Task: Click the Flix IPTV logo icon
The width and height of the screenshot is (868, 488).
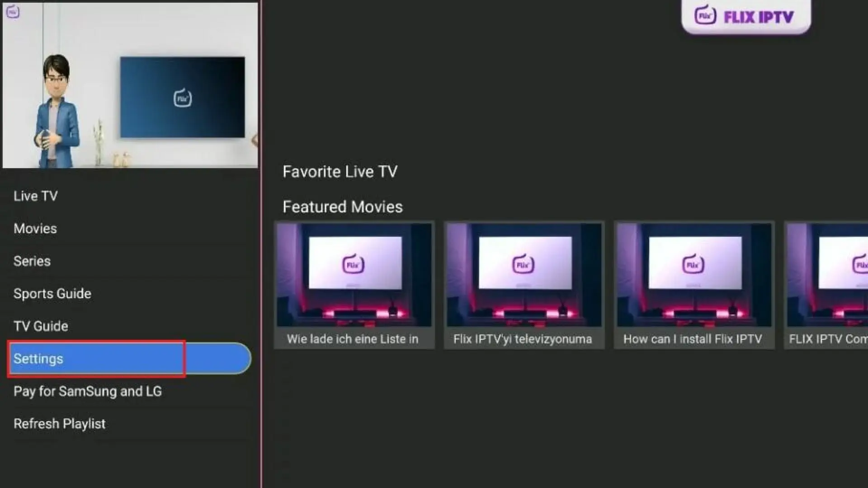Action: click(x=703, y=15)
